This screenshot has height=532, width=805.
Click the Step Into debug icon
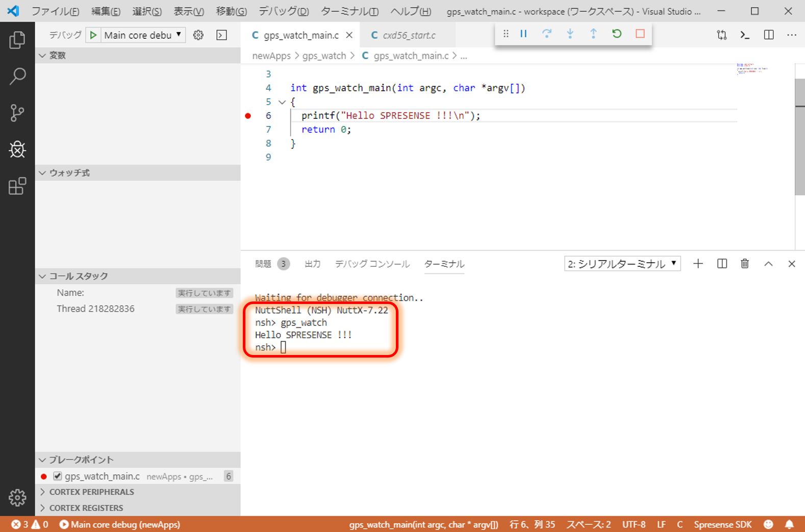570,34
